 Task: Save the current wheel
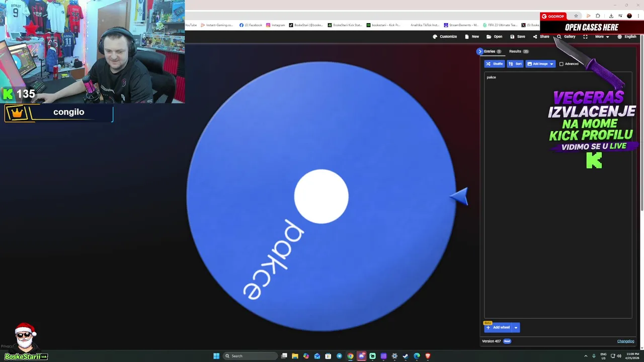pyautogui.click(x=517, y=37)
